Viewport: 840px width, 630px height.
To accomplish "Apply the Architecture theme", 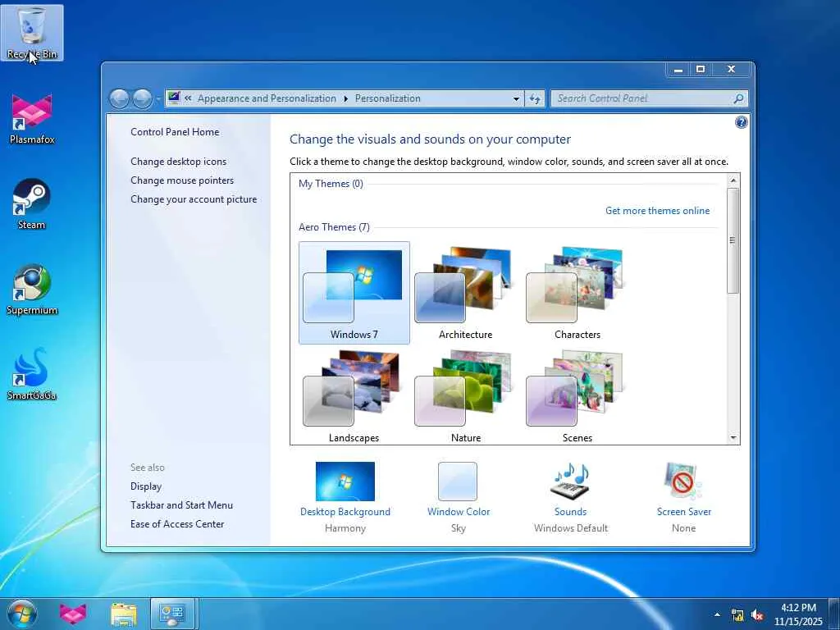I will point(466,293).
